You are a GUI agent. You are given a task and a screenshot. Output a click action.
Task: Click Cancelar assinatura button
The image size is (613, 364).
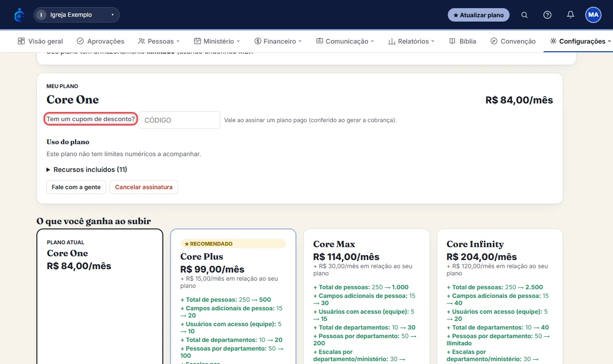144,187
